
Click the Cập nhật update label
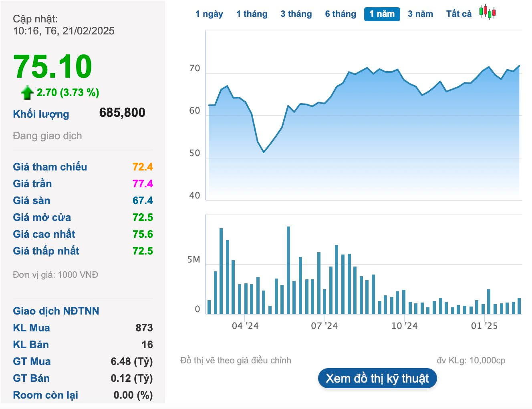[35, 19]
